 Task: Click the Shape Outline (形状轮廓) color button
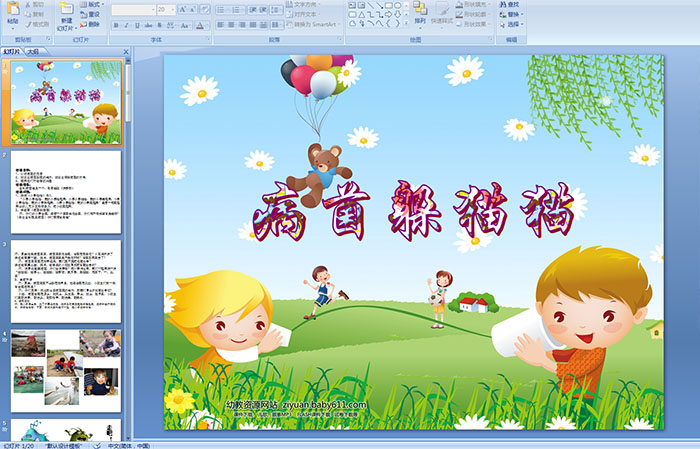click(x=472, y=14)
